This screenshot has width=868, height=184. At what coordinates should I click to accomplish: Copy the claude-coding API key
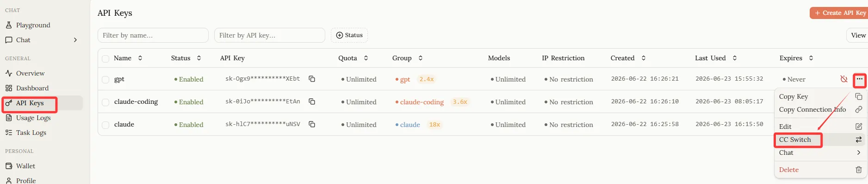[312, 102]
